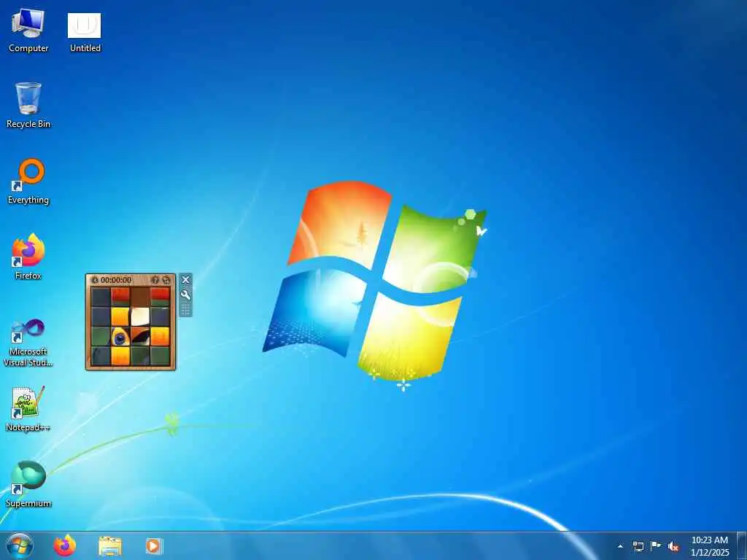
Task: Open the Windows Start menu orb
Action: point(19,545)
